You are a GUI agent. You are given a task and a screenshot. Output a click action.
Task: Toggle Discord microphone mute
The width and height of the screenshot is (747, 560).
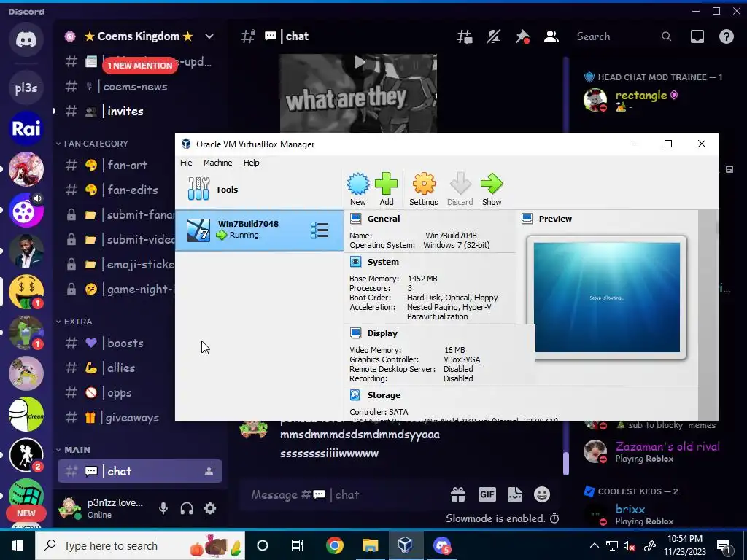tap(163, 508)
